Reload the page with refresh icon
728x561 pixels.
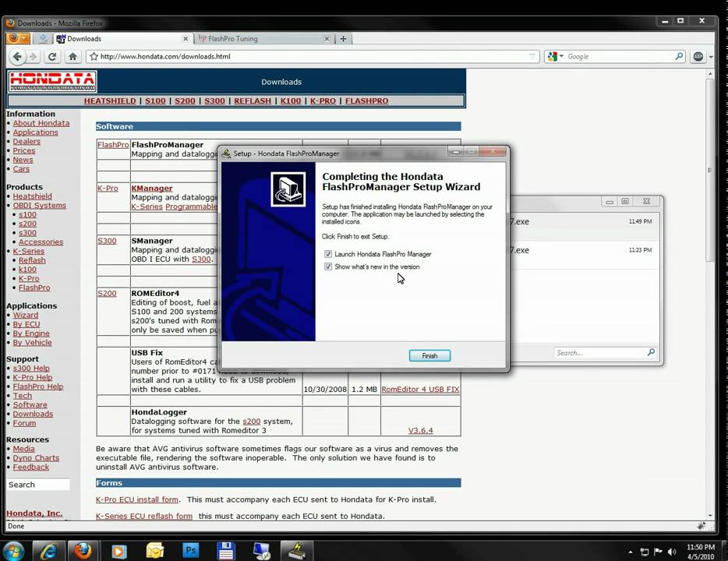click(52, 57)
